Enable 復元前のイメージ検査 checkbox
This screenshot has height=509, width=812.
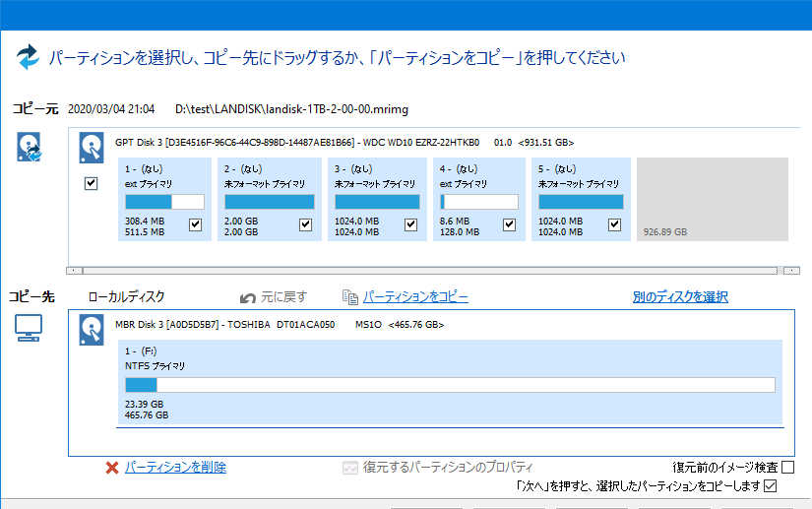click(x=787, y=467)
